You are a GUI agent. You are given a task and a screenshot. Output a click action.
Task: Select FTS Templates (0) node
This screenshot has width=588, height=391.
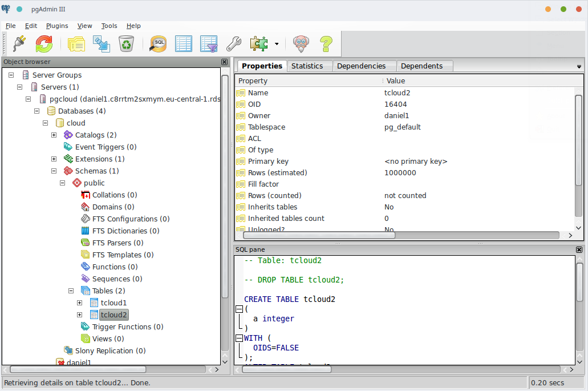pyautogui.click(x=123, y=255)
